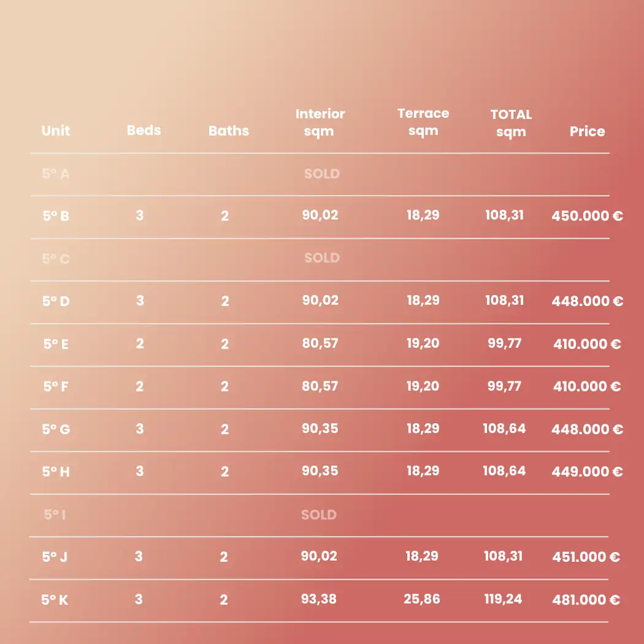Click the Price column header
Image resolution: width=644 pixels, height=644 pixels.
(x=587, y=131)
